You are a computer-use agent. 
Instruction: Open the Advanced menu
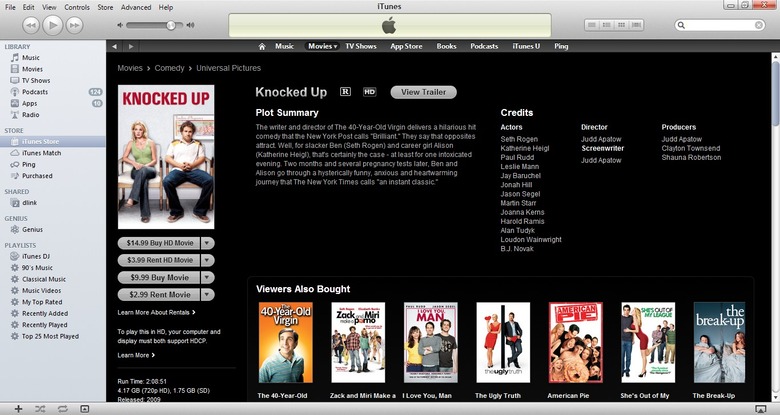136,7
